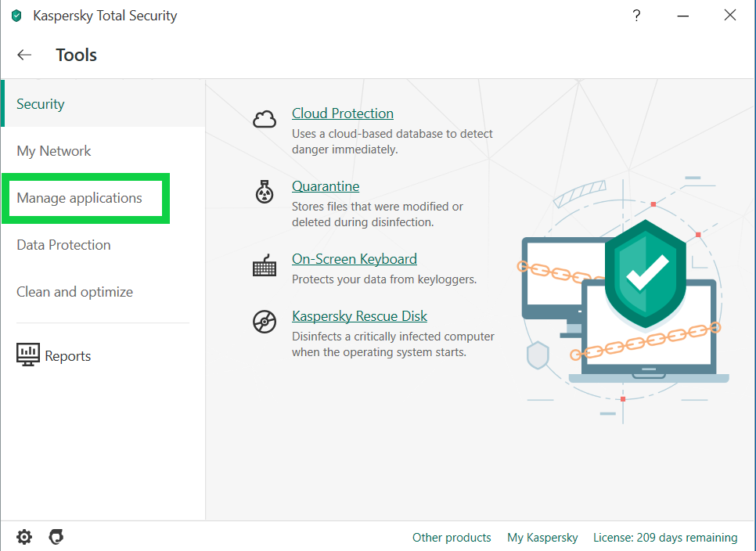Open Clean and optimize section
Viewport: 756px width, 551px height.
[74, 292]
